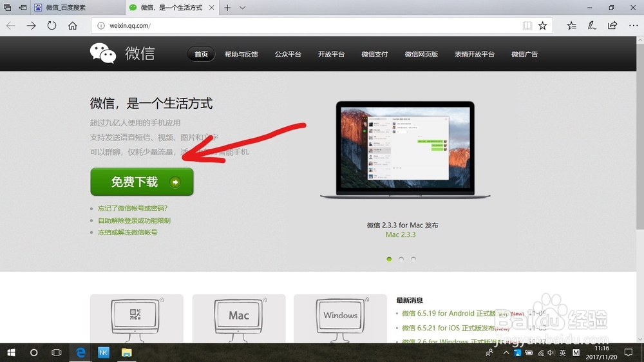Click the MacBook screenshot banner image
This screenshot has height=362, width=644.
405,150
